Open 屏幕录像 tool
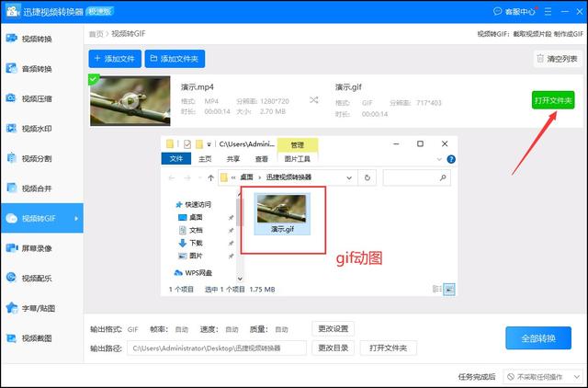 (x=41, y=248)
